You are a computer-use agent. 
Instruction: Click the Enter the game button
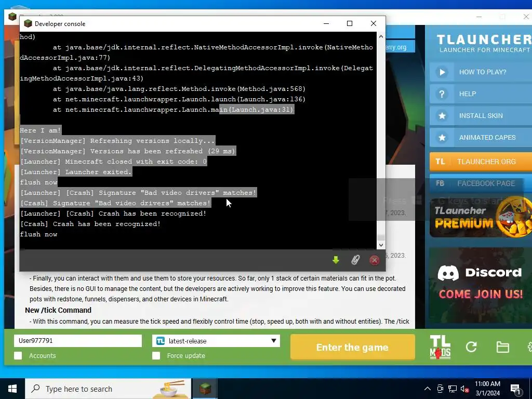(353, 347)
